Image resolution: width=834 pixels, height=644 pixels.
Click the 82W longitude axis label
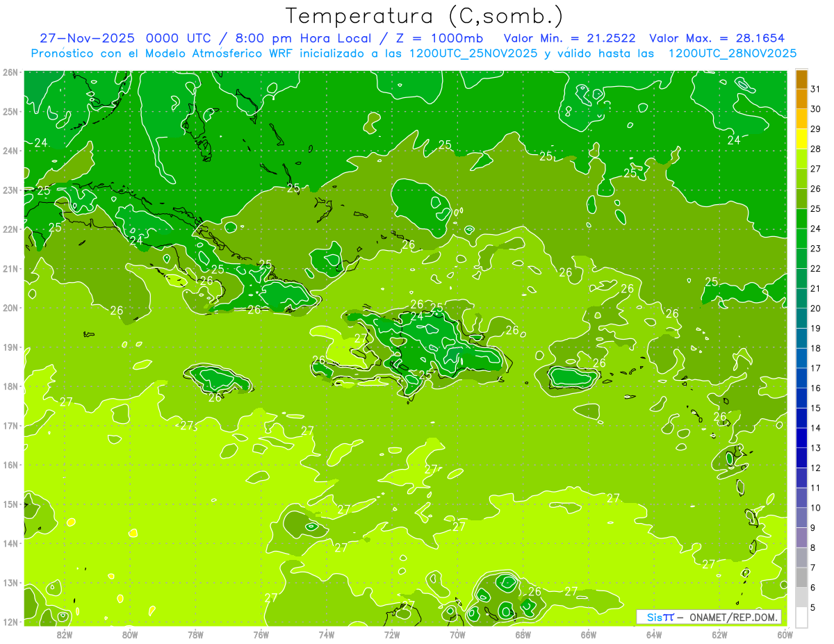[64, 634]
